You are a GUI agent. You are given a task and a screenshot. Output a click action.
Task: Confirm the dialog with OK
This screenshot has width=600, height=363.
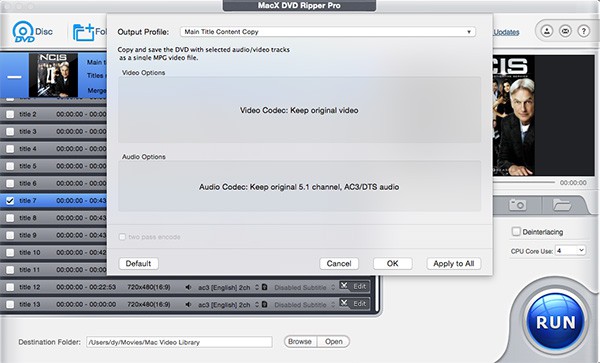(393, 264)
